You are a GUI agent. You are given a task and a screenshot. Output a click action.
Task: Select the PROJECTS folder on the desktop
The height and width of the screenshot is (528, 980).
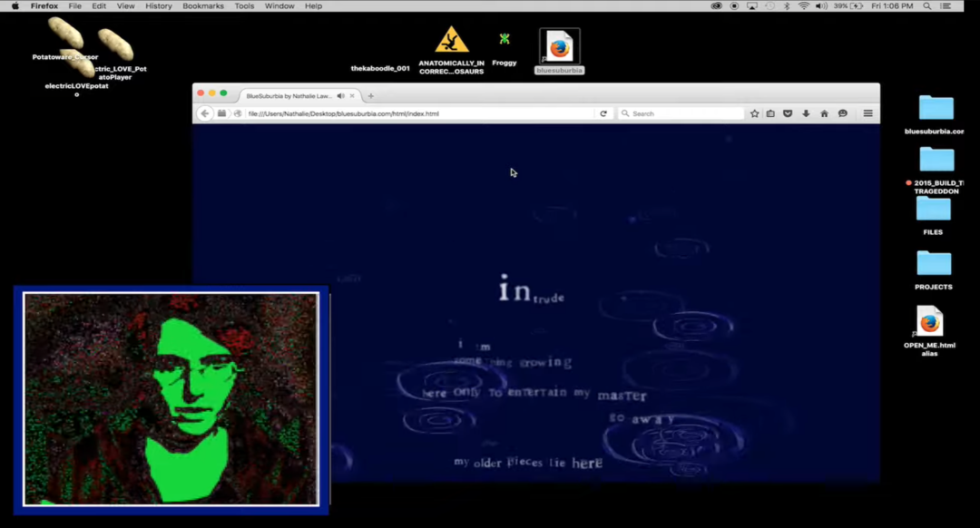point(933,266)
